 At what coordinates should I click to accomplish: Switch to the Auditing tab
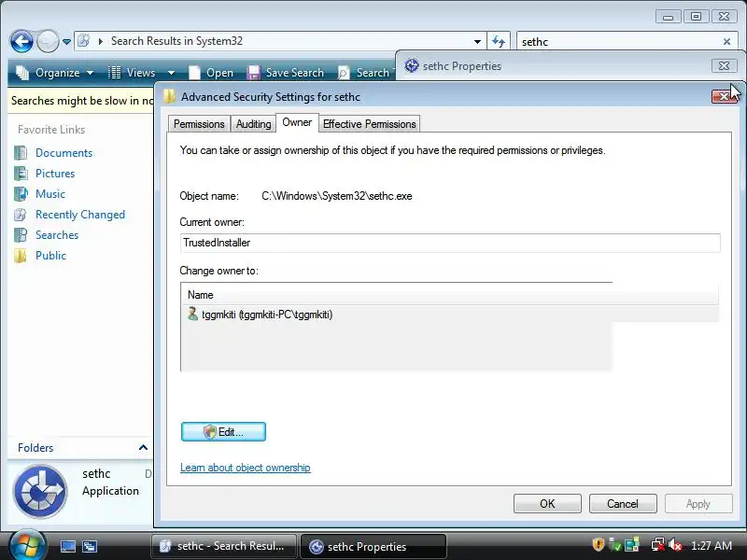(x=253, y=124)
